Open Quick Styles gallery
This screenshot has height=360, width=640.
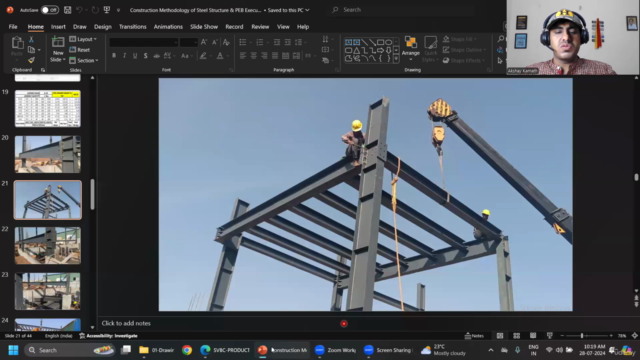[x=430, y=49]
